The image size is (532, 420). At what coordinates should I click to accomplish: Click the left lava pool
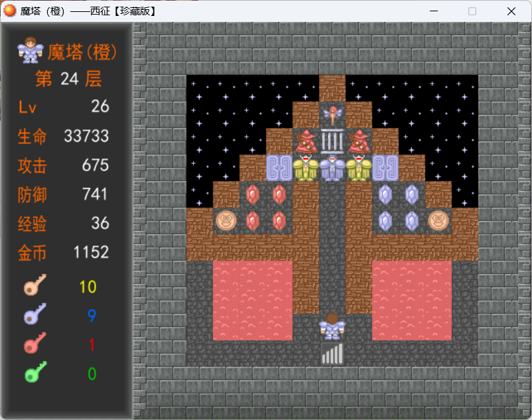point(253,301)
